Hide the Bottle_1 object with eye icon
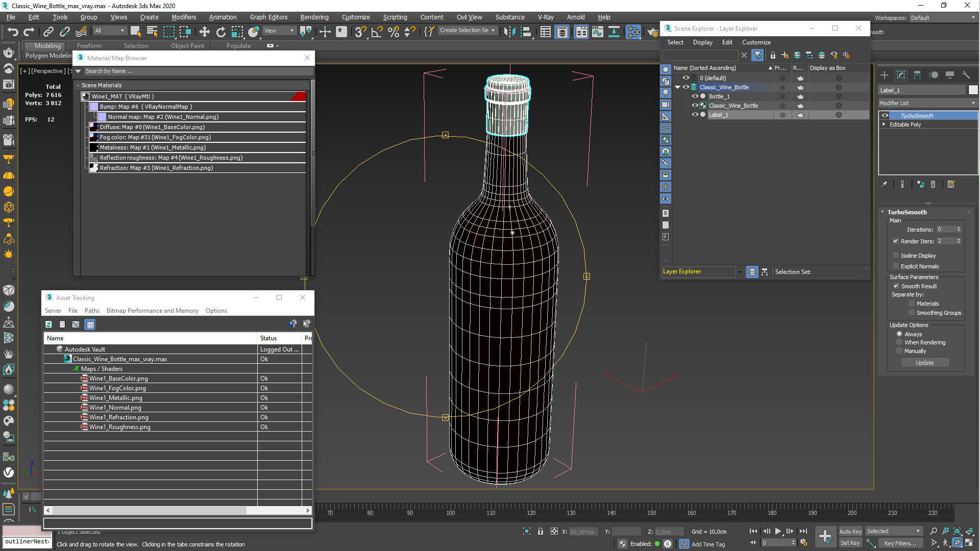The image size is (980, 551). 695,96
